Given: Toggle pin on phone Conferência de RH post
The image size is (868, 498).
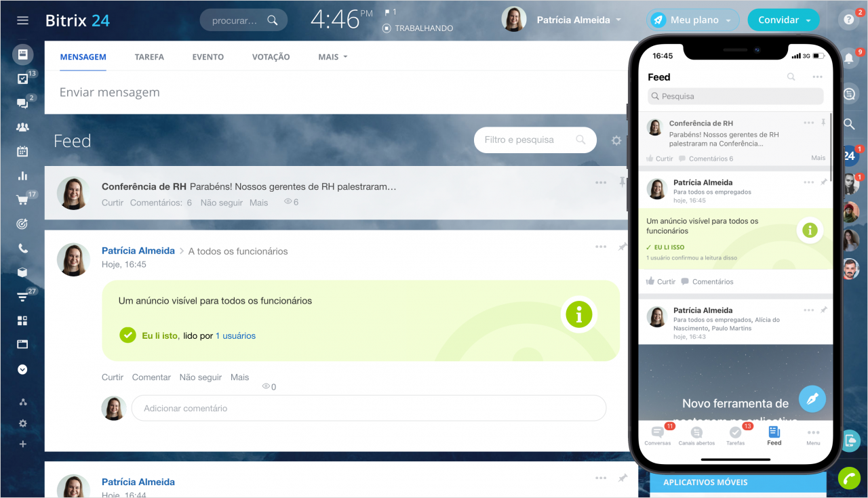Looking at the screenshot, I should click(x=823, y=123).
